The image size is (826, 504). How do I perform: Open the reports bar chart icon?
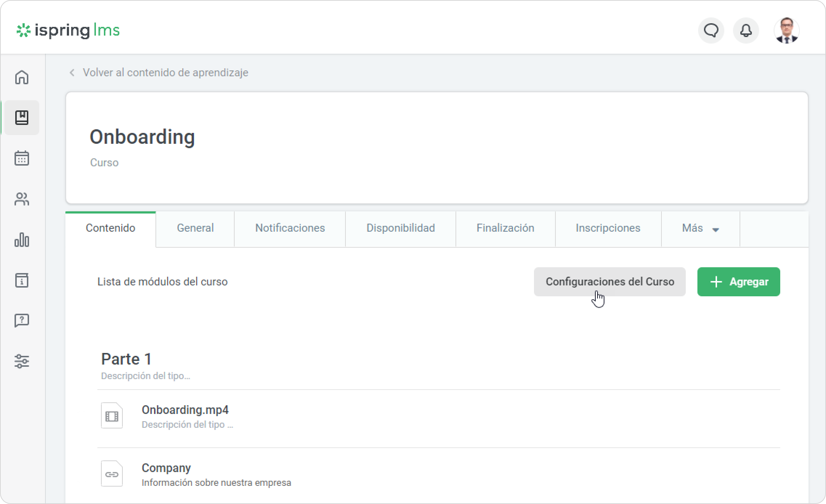[x=22, y=240]
